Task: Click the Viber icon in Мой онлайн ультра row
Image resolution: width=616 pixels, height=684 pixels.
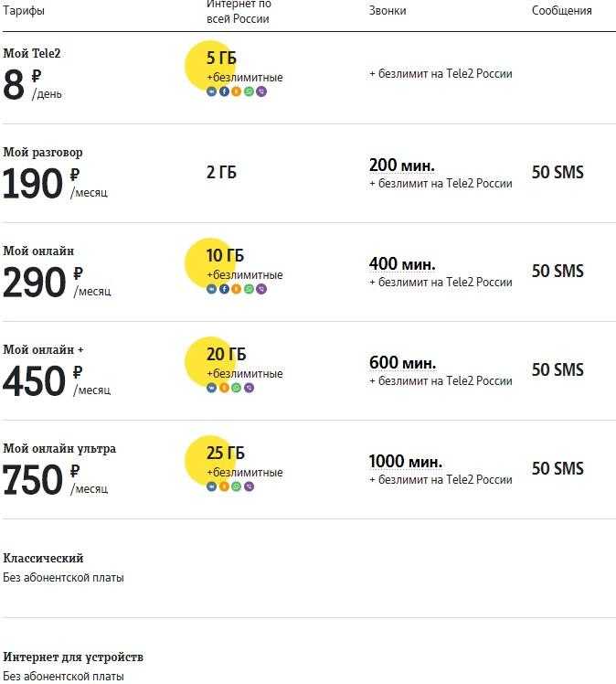Action: 249,486
